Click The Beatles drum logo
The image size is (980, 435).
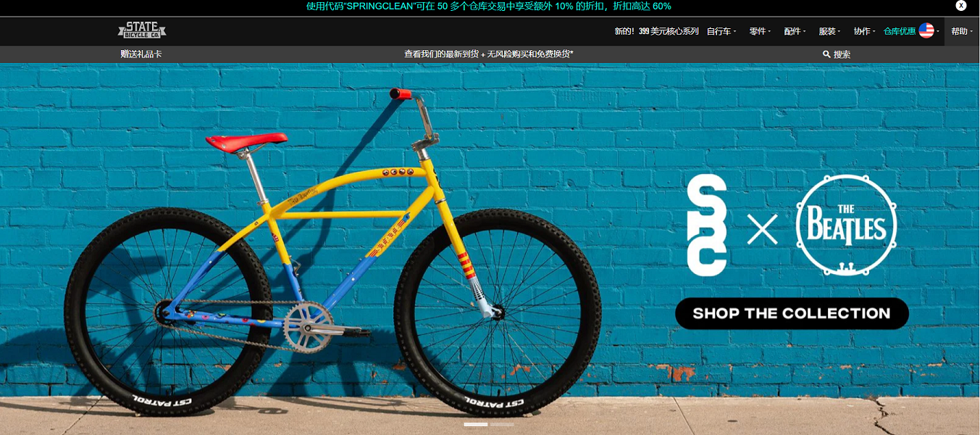coord(845,225)
